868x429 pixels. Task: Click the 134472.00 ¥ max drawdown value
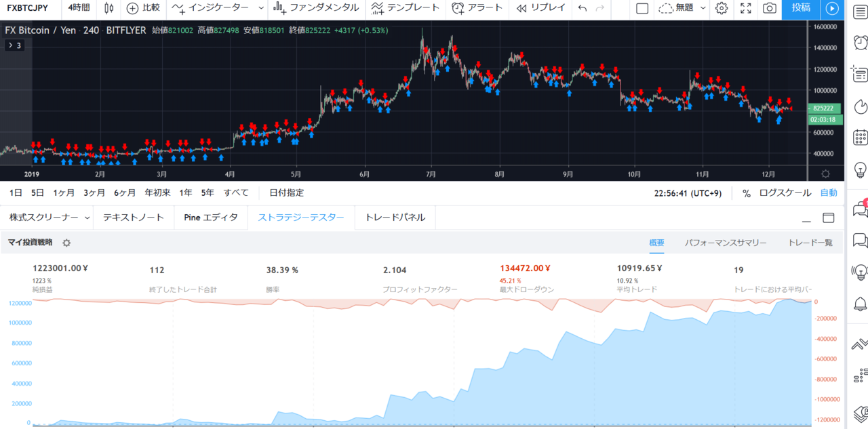(525, 269)
